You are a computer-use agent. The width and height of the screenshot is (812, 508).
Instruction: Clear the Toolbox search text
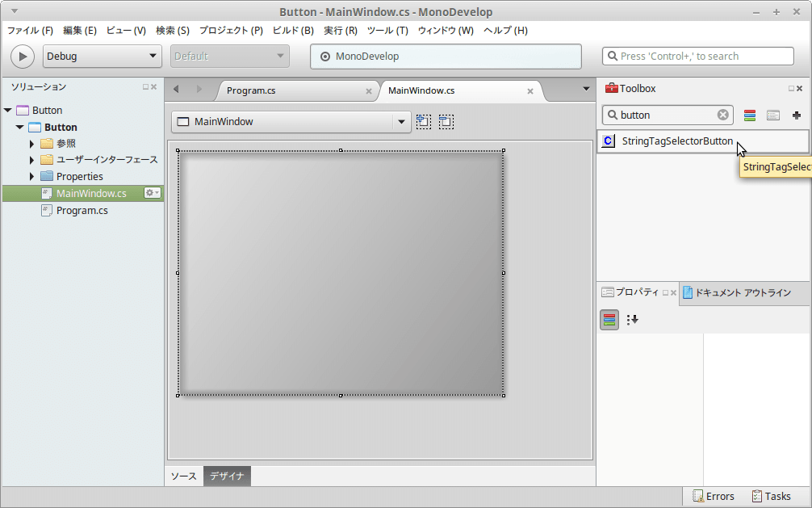click(x=723, y=115)
